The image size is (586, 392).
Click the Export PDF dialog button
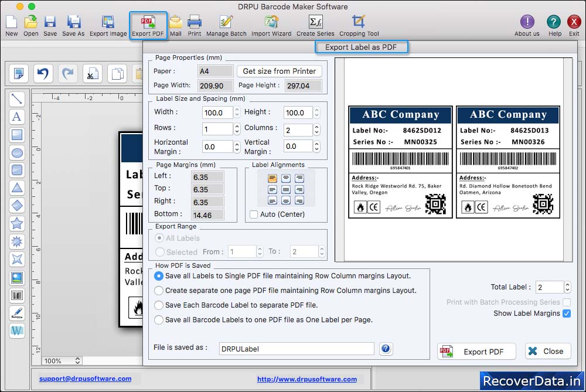(x=476, y=352)
